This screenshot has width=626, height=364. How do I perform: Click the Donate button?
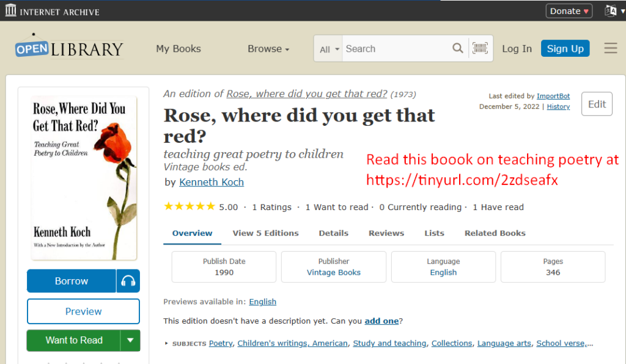pos(569,11)
